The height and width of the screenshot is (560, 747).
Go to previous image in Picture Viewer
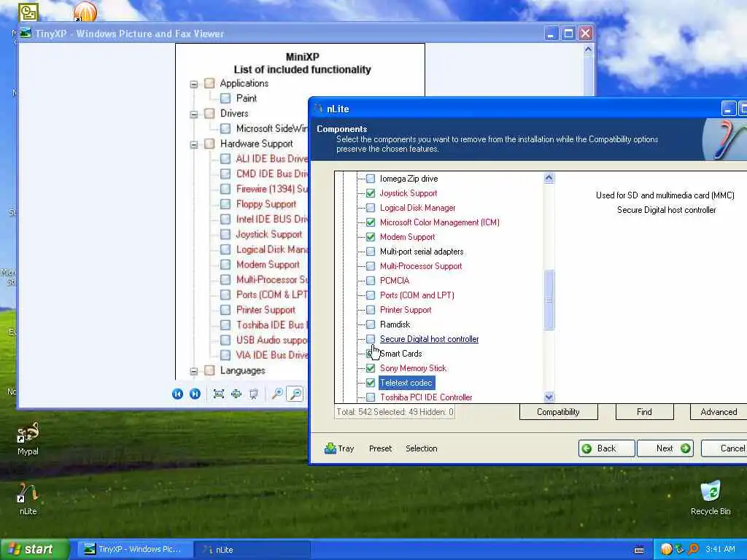(178, 394)
